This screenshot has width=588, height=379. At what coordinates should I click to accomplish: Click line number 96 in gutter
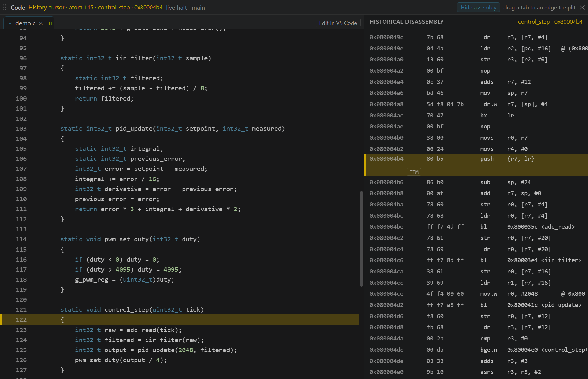click(23, 58)
